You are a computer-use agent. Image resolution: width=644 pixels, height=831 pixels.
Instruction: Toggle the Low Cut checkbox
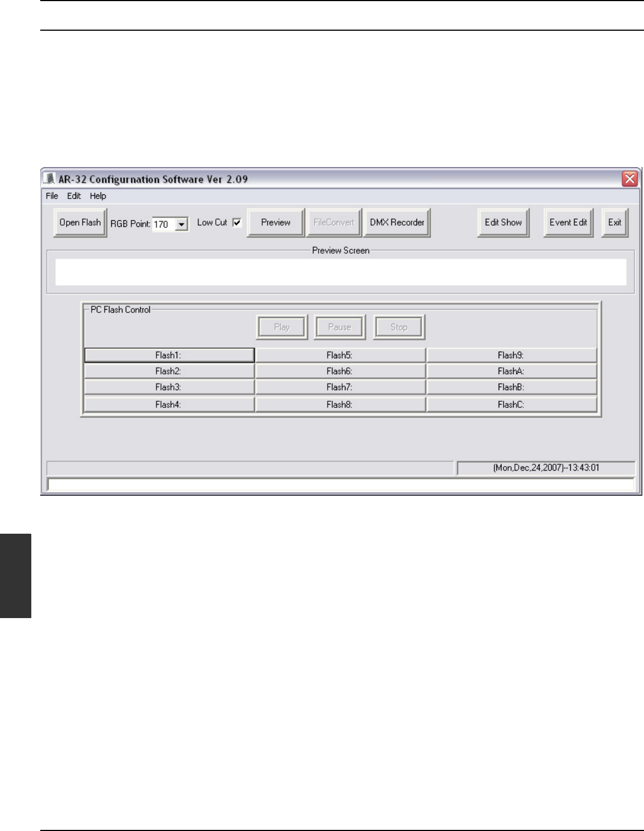pyautogui.click(x=237, y=222)
